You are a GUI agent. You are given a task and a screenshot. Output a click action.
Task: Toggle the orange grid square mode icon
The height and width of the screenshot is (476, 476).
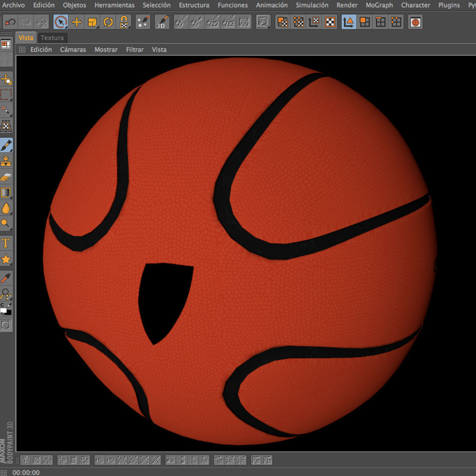(x=380, y=22)
